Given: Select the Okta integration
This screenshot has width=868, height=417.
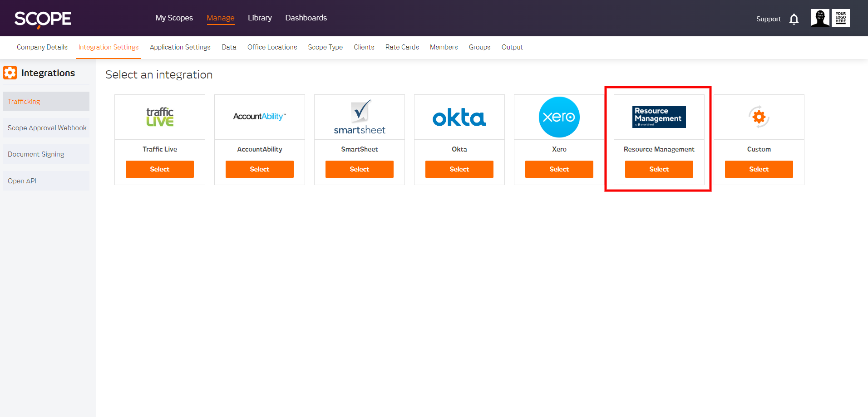Looking at the screenshot, I should pyautogui.click(x=459, y=169).
